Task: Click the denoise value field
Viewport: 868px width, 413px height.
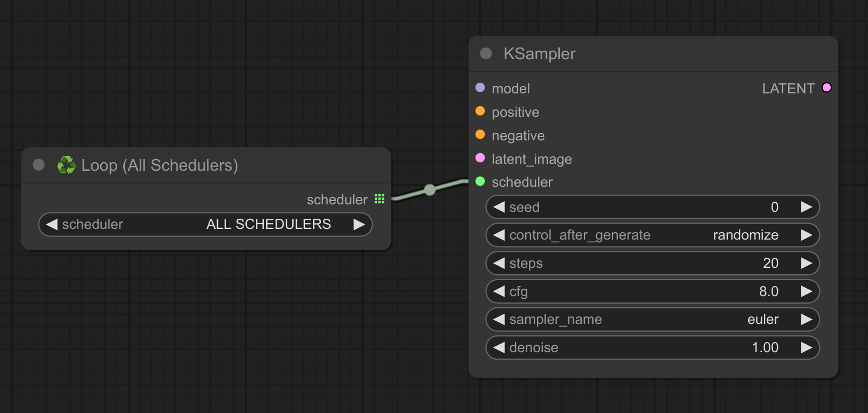Action: [652, 348]
